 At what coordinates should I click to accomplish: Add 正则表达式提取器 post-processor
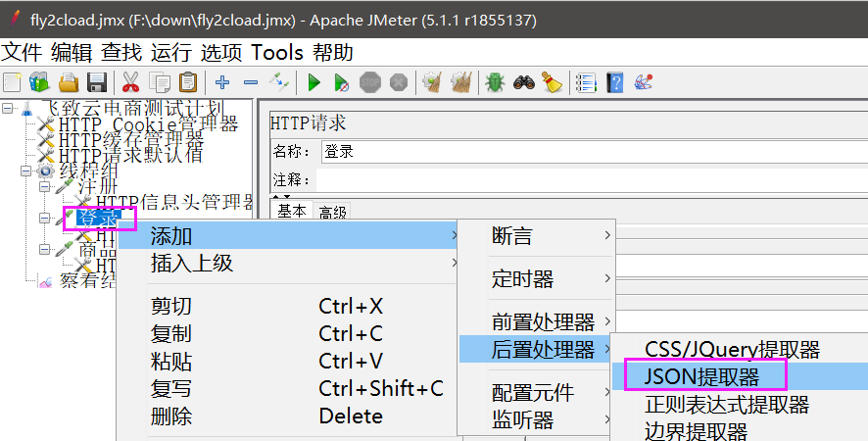click(740, 405)
